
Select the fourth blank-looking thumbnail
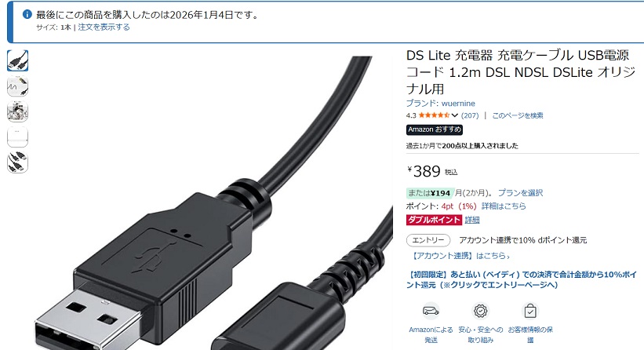[x=18, y=137]
